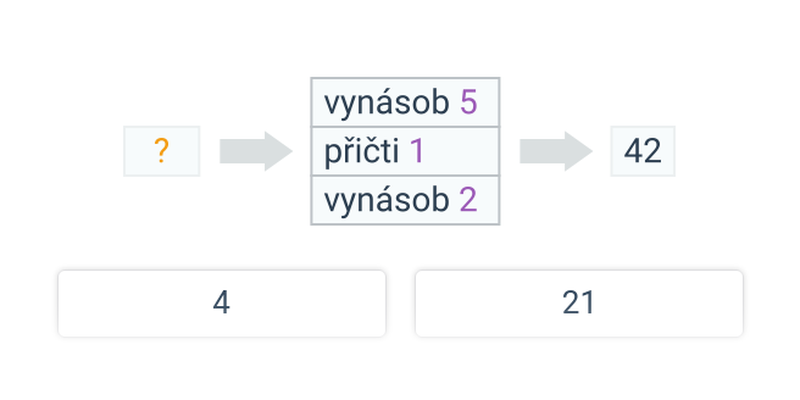
Task: Click the purple number 5
Action: tap(468, 103)
